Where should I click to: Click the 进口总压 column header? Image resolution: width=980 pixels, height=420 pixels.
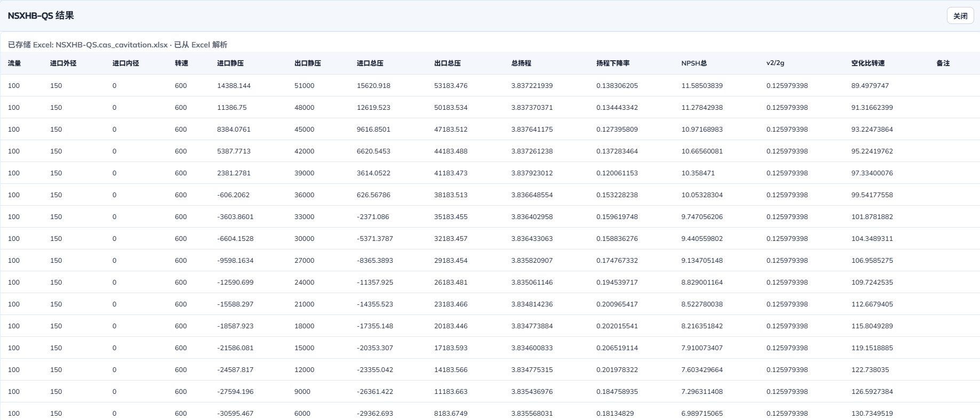click(x=370, y=63)
